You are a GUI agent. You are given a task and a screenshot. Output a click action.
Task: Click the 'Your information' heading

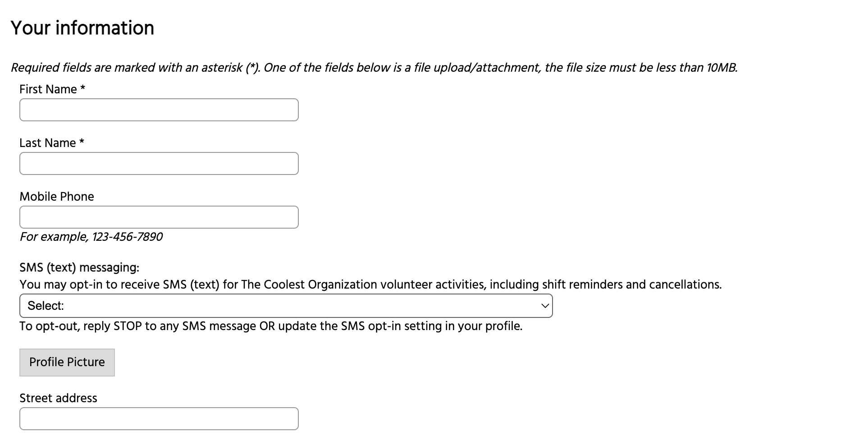click(x=82, y=28)
